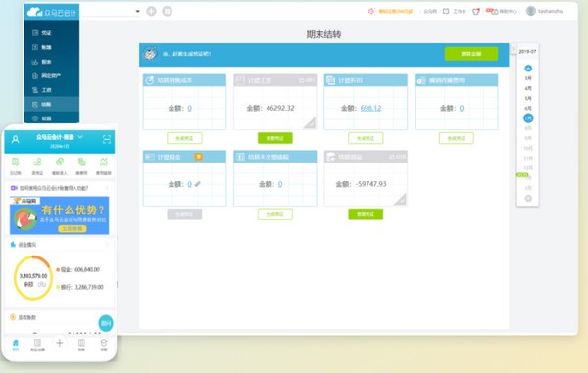Expand the company name chevron in mobile header
This screenshot has width=588, height=373.
point(80,137)
